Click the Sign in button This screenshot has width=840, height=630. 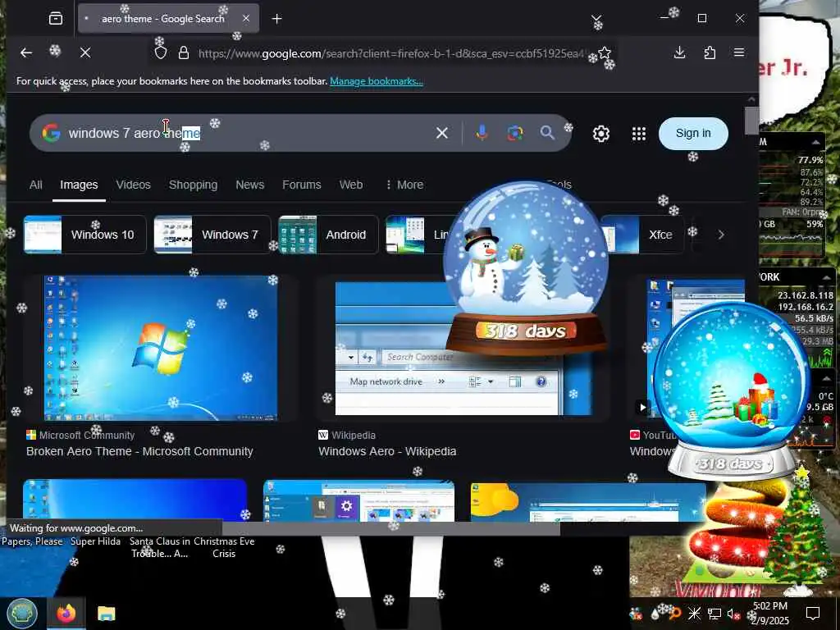point(693,134)
